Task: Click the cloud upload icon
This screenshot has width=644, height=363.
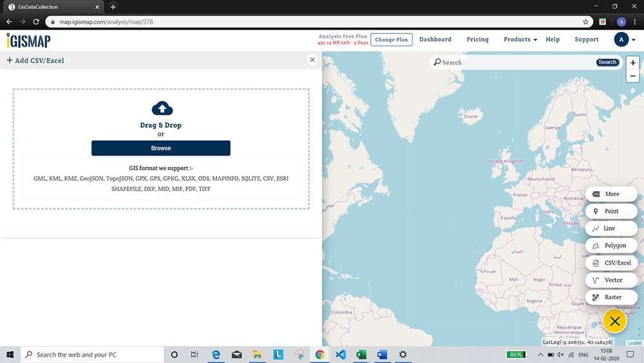Action: [x=162, y=108]
